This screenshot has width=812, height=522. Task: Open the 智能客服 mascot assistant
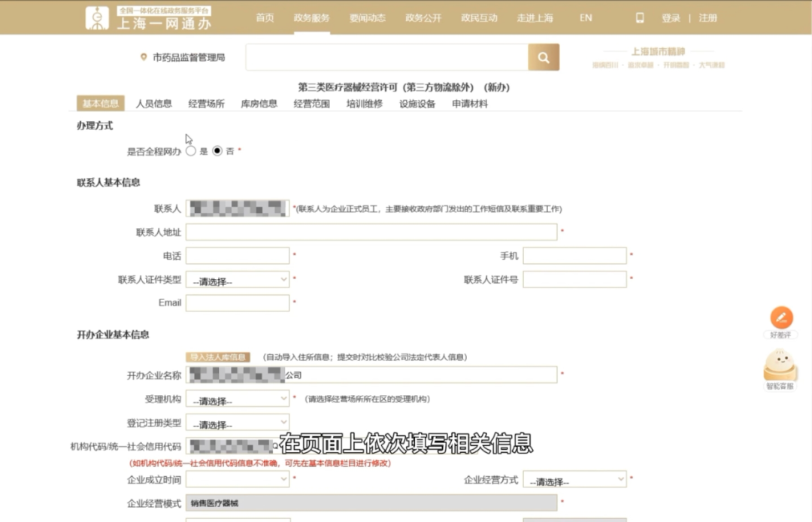pos(780,366)
